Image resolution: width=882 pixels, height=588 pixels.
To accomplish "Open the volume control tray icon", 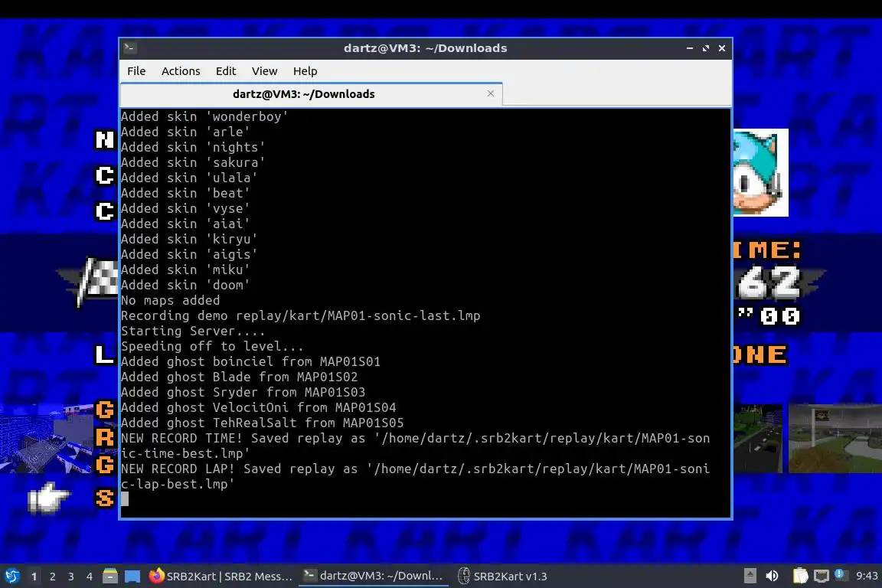I will tap(773, 576).
